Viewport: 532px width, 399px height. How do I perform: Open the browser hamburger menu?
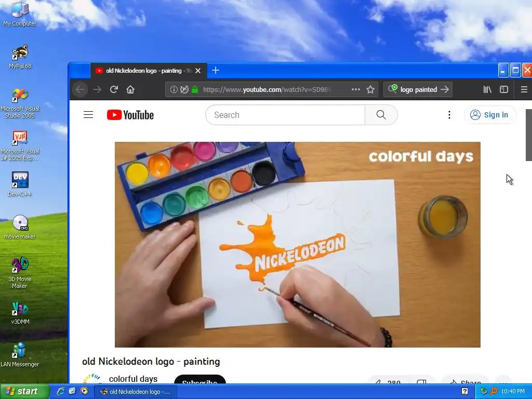[524, 89]
